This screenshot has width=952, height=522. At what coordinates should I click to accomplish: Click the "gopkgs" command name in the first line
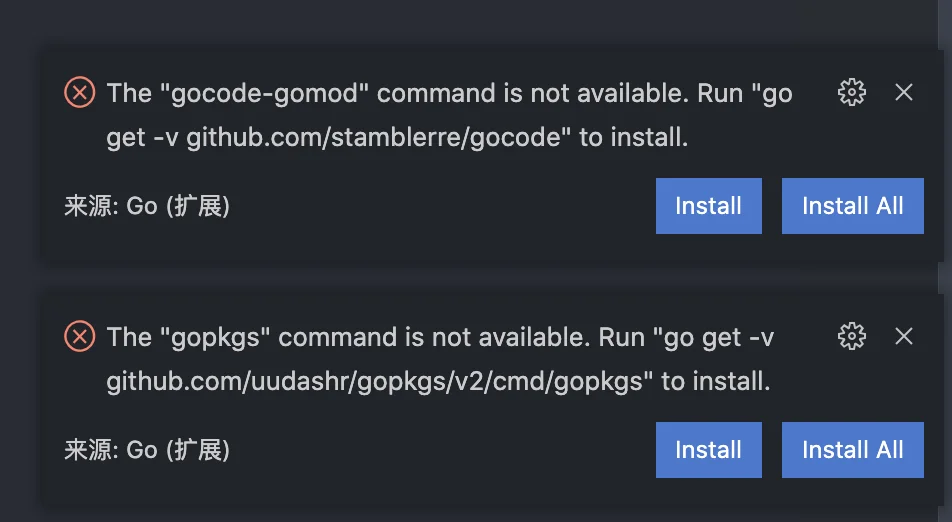pos(214,337)
